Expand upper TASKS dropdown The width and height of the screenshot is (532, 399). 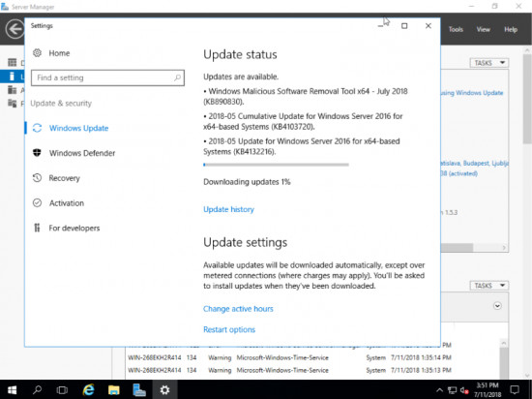pos(488,63)
